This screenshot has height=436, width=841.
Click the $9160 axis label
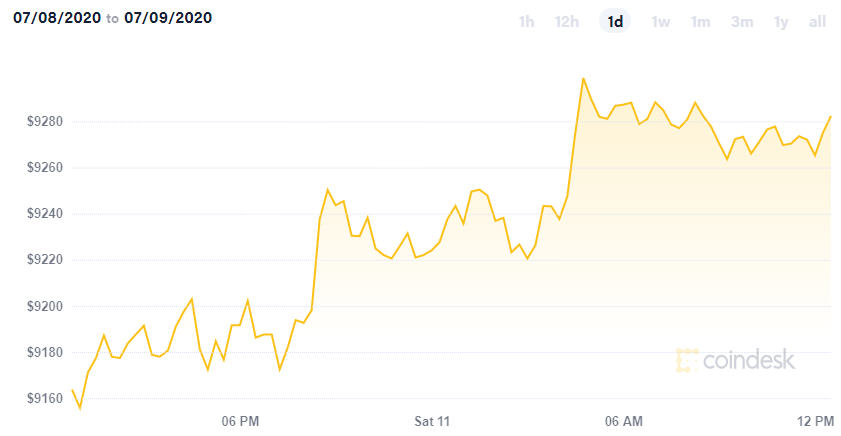45,398
